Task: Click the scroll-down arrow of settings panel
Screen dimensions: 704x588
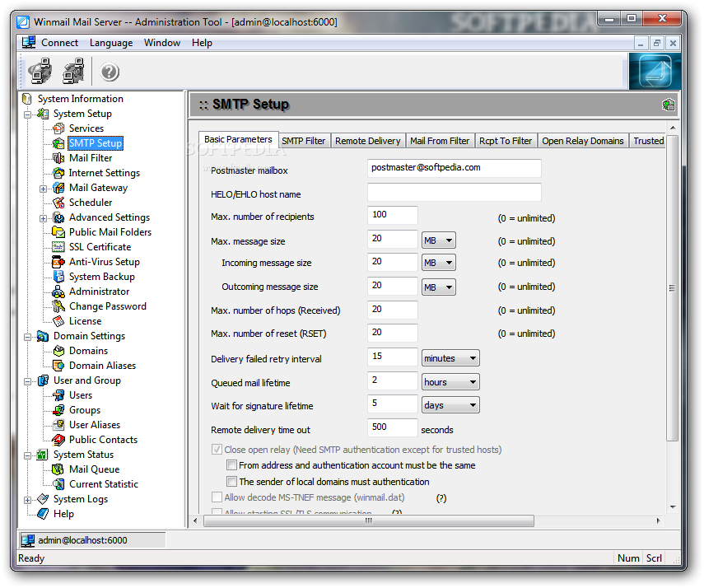Action: 673,507
